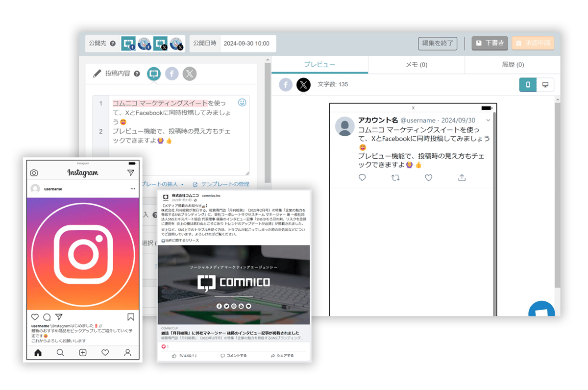588x390 pixels.
Task: Click the retweet icon under the X post preview
Action: (x=395, y=178)
